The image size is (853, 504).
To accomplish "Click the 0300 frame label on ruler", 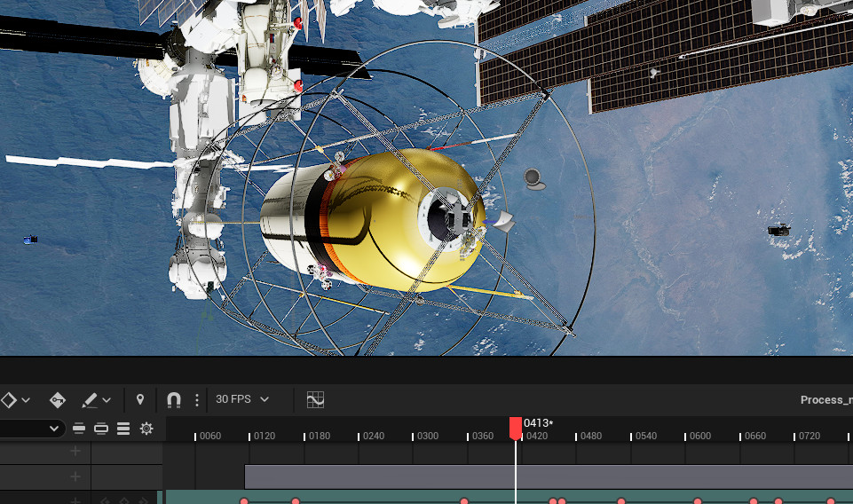I will pyautogui.click(x=428, y=436).
